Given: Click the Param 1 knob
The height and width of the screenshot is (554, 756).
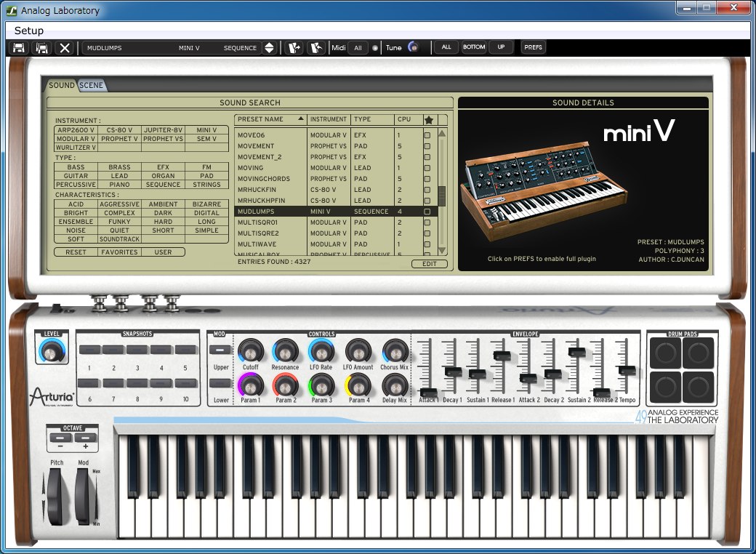Looking at the screenshot, I should [251, 386].
